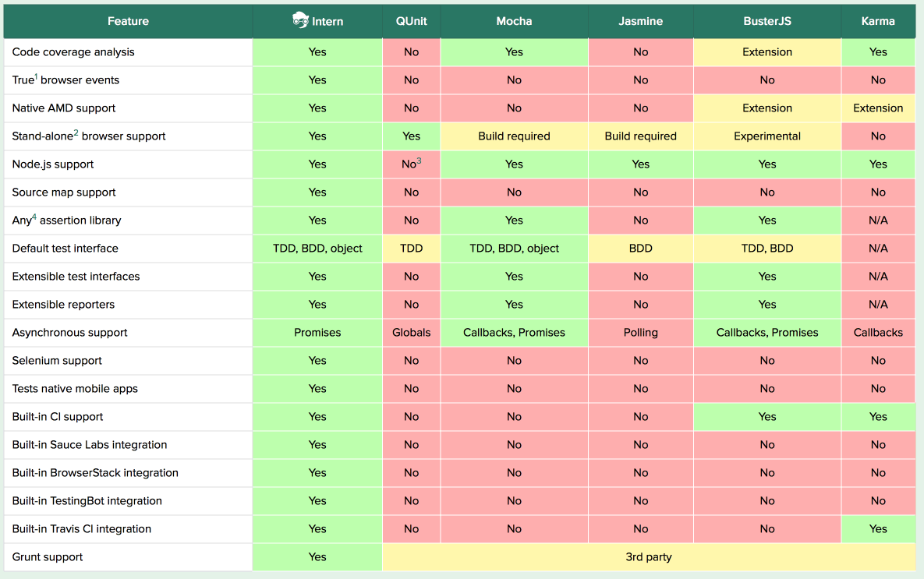The width and height of the screenshot is (924, 579).
Task: Click footnote 3 in QUnit Node.js cell
Action: click(x=419, y=161)
